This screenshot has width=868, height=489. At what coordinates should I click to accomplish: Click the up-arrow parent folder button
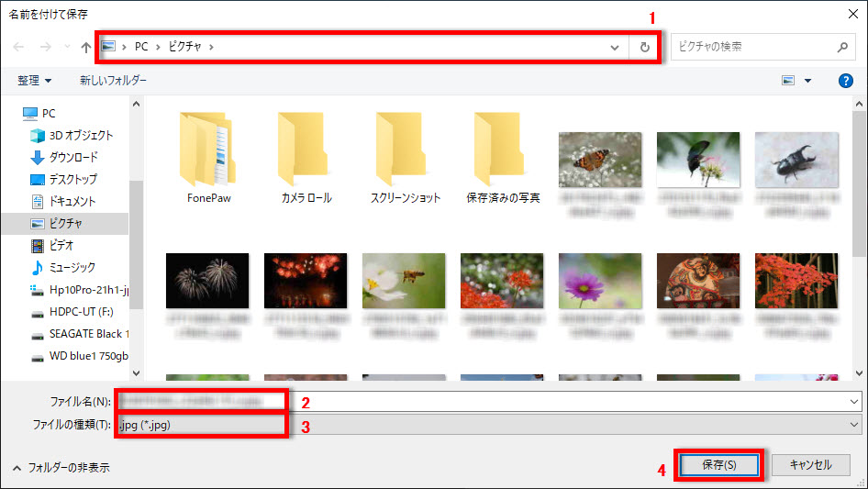click(x=86, y=47)
